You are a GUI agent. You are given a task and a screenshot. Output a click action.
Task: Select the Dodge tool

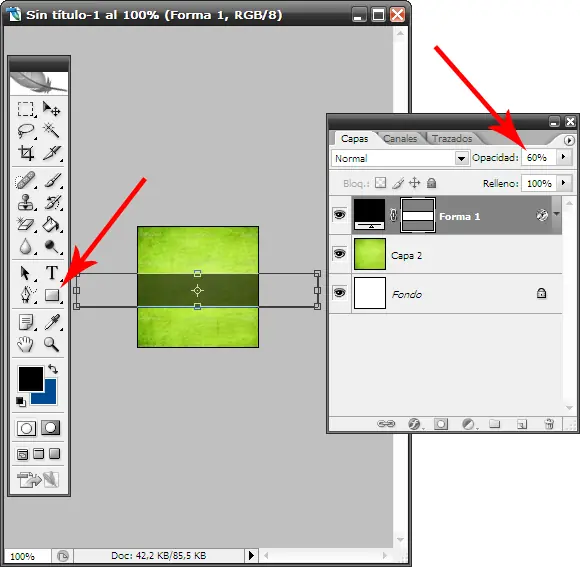pos(51,246)
